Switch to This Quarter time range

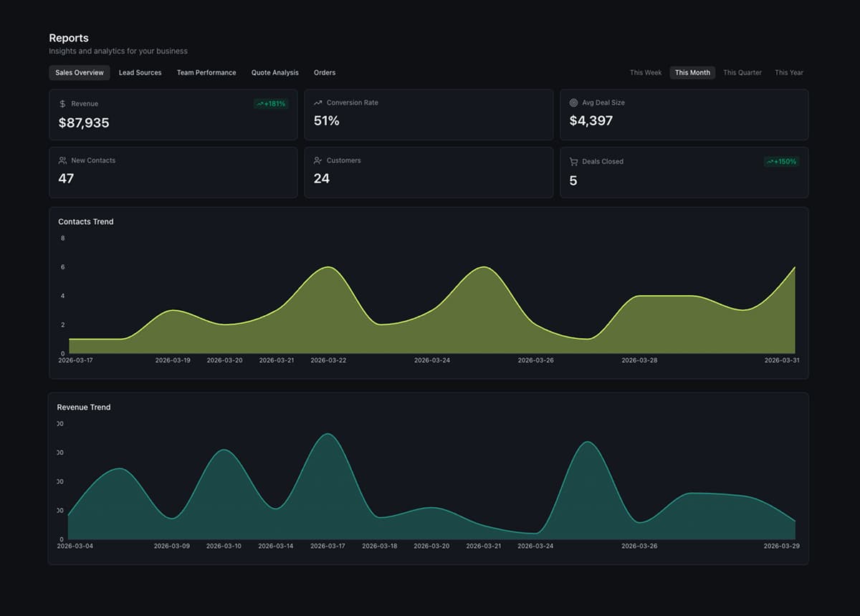coord(742,72)
